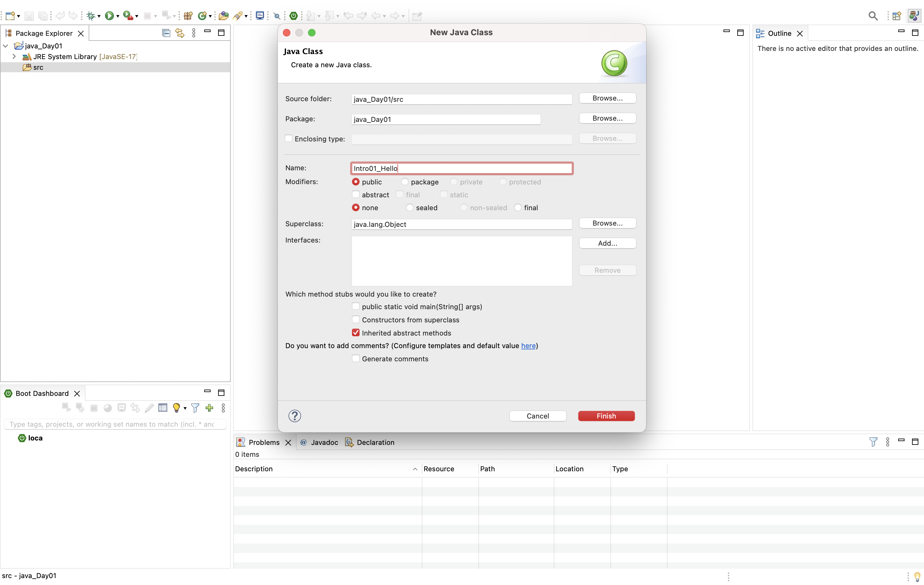Uncheck Inherited abstract methods
924x585 pixels.
pyautogui.click(x=356, y=333)
